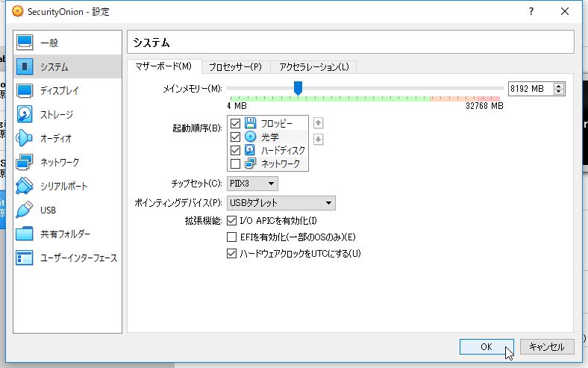588x368 pixels.
Task: Select the ハードディスク row text in boot list
Action: pos(283,151)
